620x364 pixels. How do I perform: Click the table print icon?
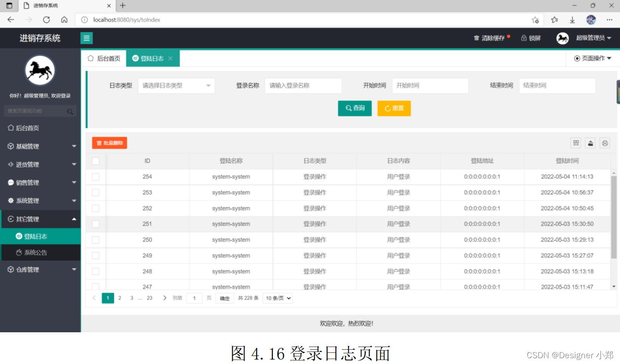tap(605, 143)
